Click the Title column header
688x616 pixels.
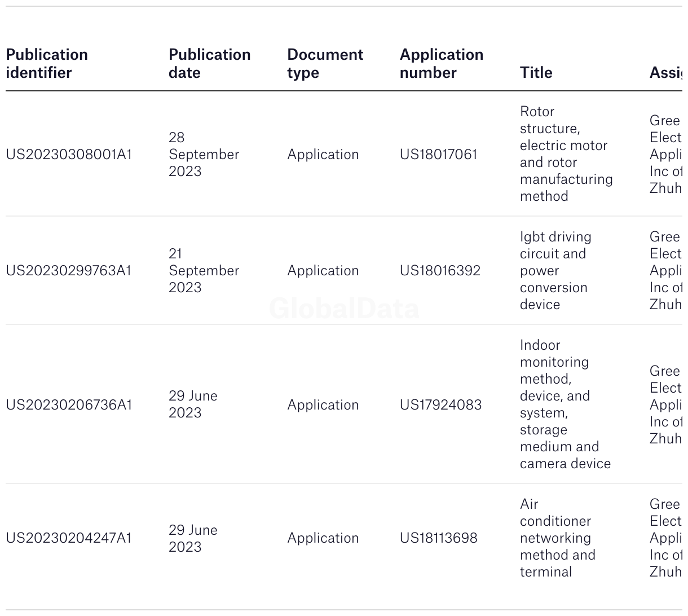[x=536, y=73]
